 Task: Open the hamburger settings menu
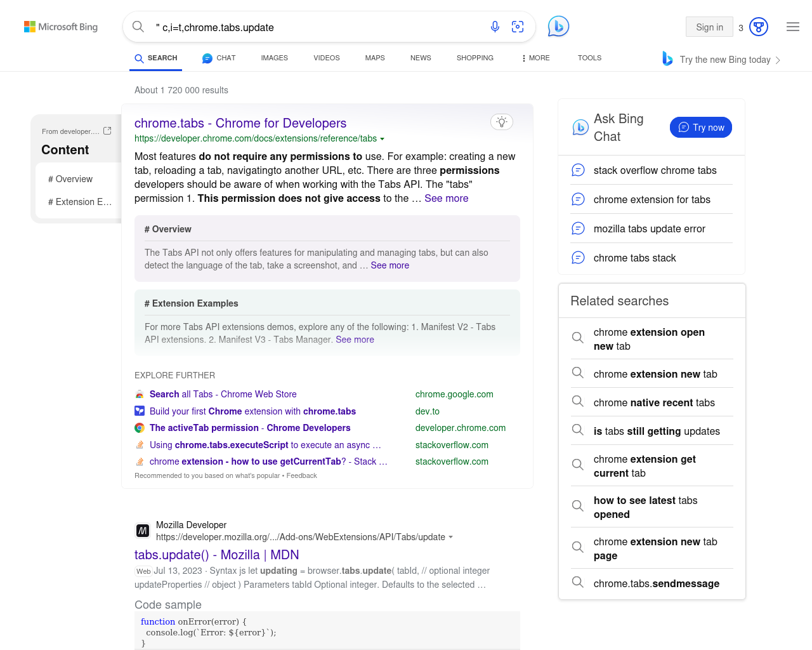click(x=793, y=27)
